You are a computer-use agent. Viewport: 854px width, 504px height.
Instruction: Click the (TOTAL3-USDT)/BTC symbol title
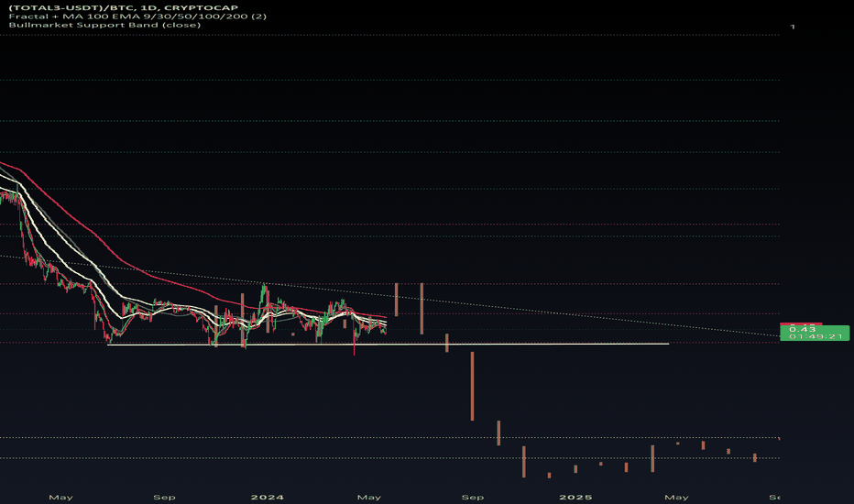[123, 7]
